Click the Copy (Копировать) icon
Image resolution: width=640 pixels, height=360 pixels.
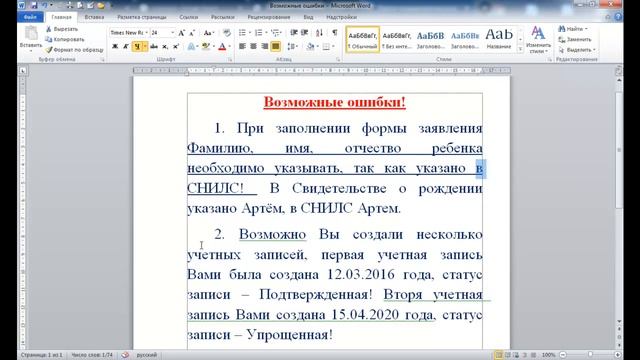coord(49,39)
